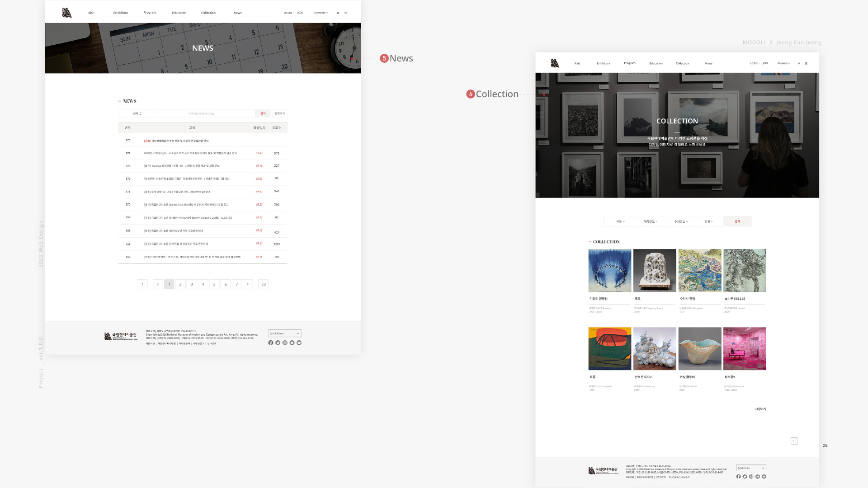Open the Education menu on the Collection page

pos(656,63)
